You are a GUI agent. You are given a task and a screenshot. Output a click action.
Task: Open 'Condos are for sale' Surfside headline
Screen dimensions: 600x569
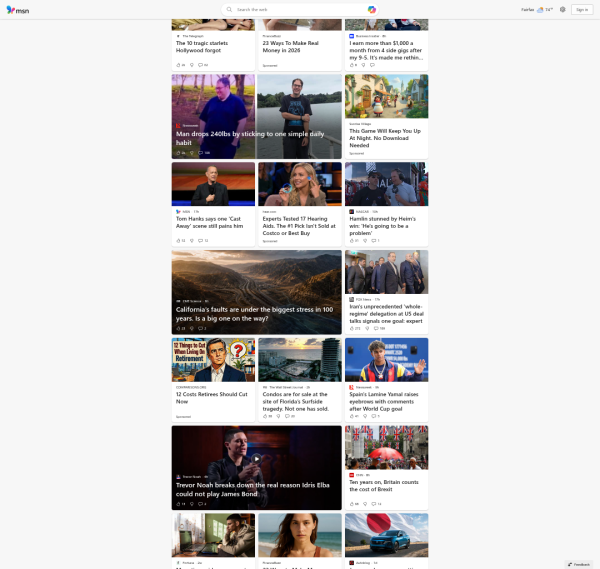295,401
